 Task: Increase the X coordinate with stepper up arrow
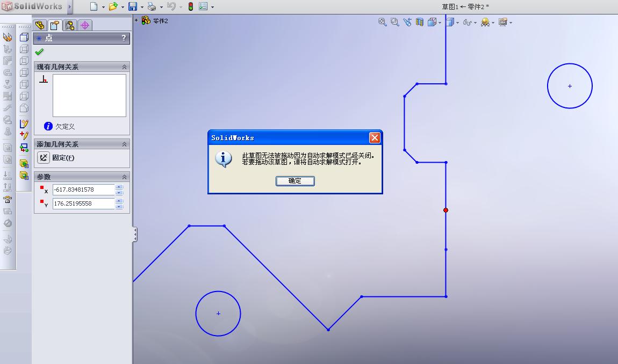pos(119,187)
